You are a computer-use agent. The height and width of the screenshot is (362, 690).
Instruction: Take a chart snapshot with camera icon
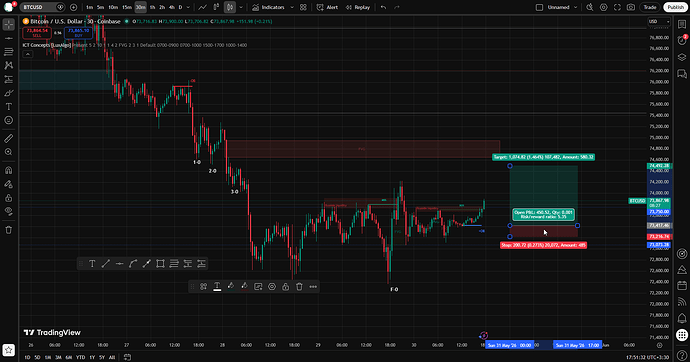[631, 7]
